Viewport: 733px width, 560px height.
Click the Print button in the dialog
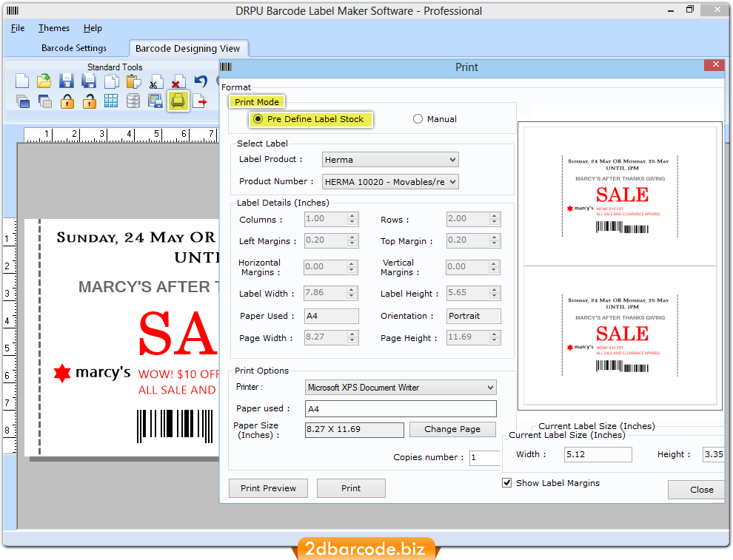pyautogui.click(x=351, y=488)
